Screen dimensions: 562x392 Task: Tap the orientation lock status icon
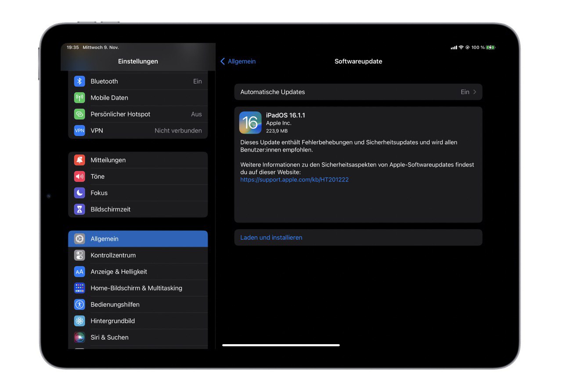pos(467,47)
